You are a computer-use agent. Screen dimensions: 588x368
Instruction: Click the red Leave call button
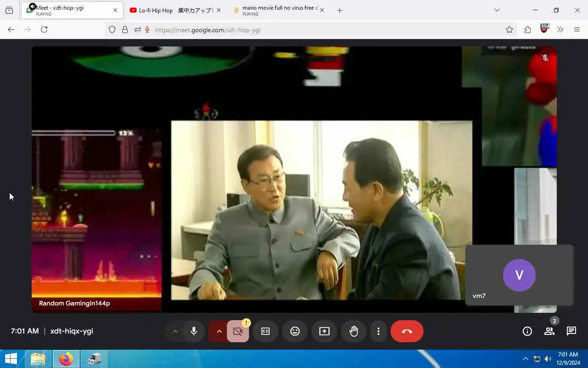point(407,331)
